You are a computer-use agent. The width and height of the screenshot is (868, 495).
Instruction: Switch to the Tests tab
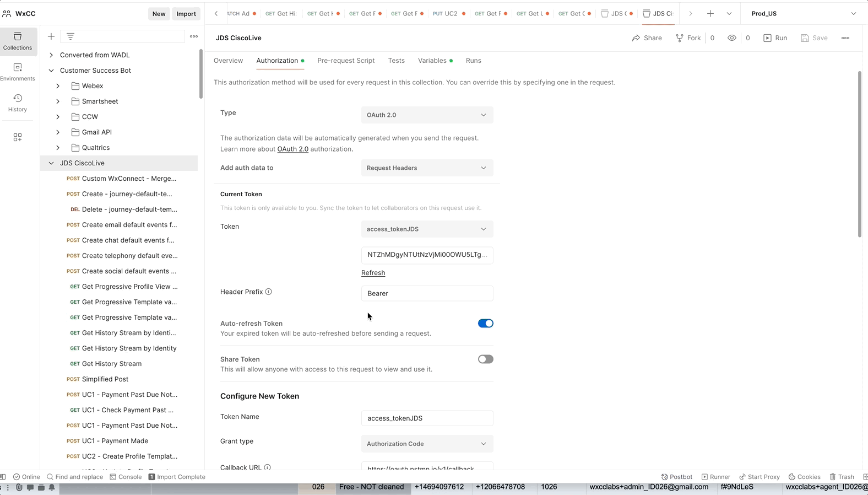pos(396,61)
